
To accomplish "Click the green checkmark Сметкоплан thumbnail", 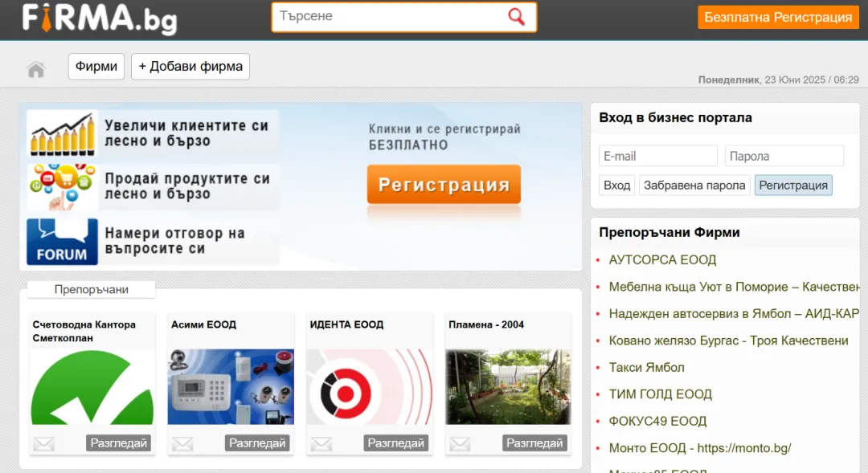I will [x=92, y=387].
